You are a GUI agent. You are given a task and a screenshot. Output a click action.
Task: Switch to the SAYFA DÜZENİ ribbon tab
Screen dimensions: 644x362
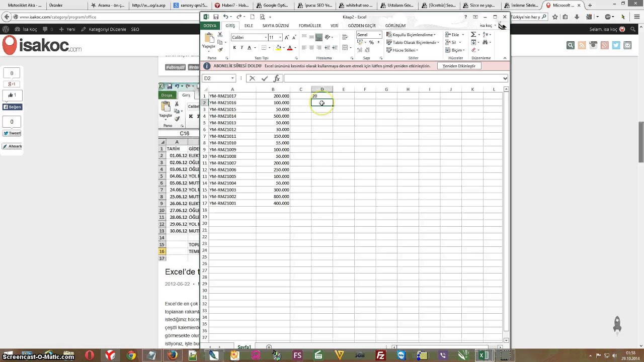pos(276,26)
